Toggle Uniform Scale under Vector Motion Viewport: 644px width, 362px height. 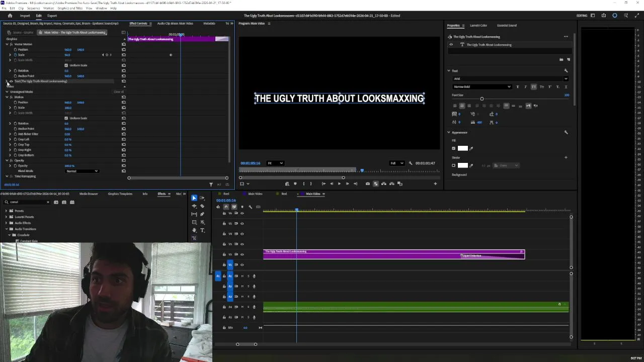66,65
